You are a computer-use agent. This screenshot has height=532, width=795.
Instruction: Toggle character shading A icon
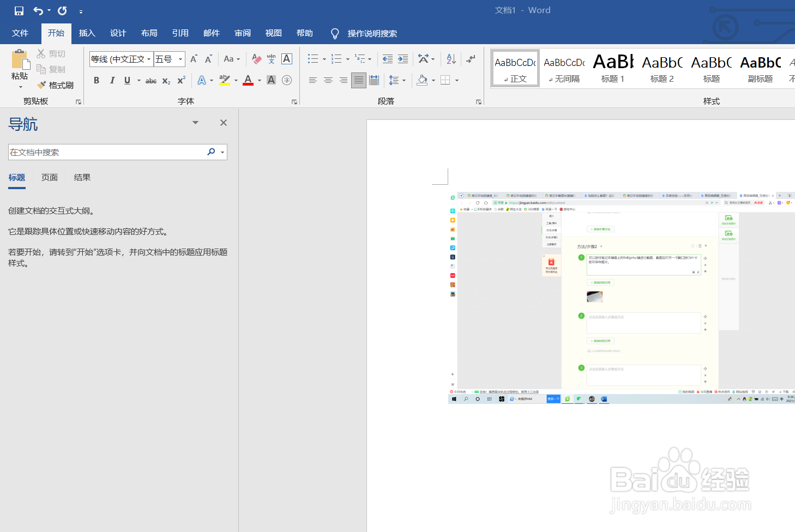point(271,80)
